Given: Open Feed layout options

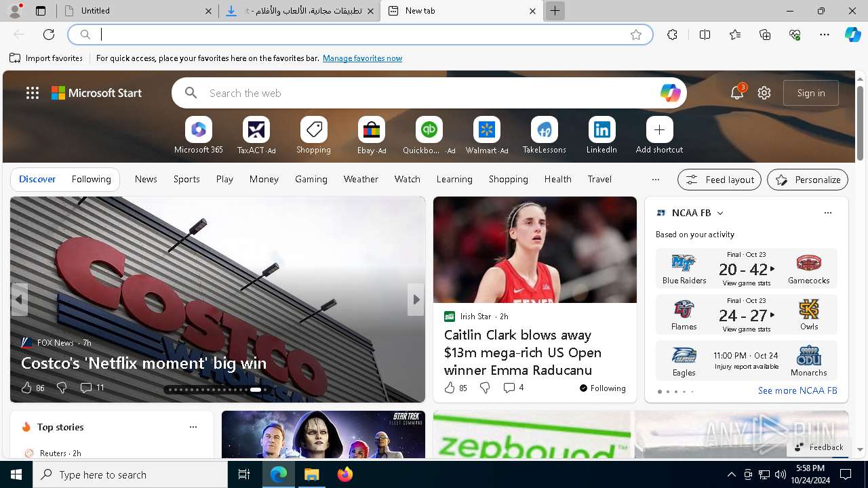Looking at the screenshot, I should tap(719, 180).
